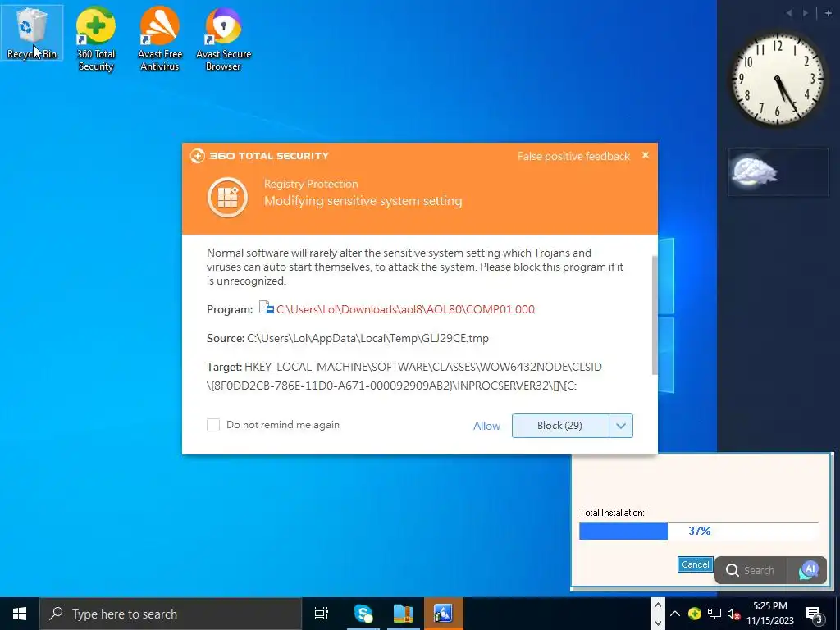840x630 pixels.
Task: Open the AI chat icon in the search widget
Action: (808, 570)
